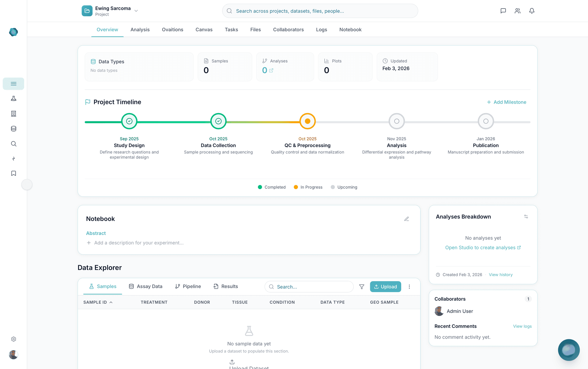
Task: Click the TISSUE column header
Action: click(240, 302)
